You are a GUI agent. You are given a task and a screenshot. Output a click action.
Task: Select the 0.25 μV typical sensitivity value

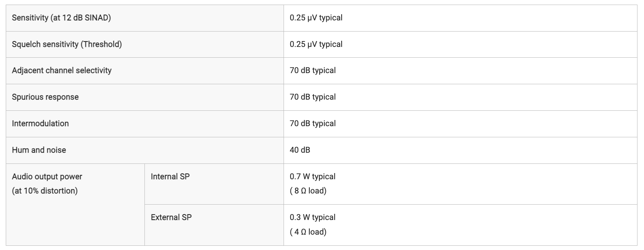pyautogui.click(x=316, y=18)
